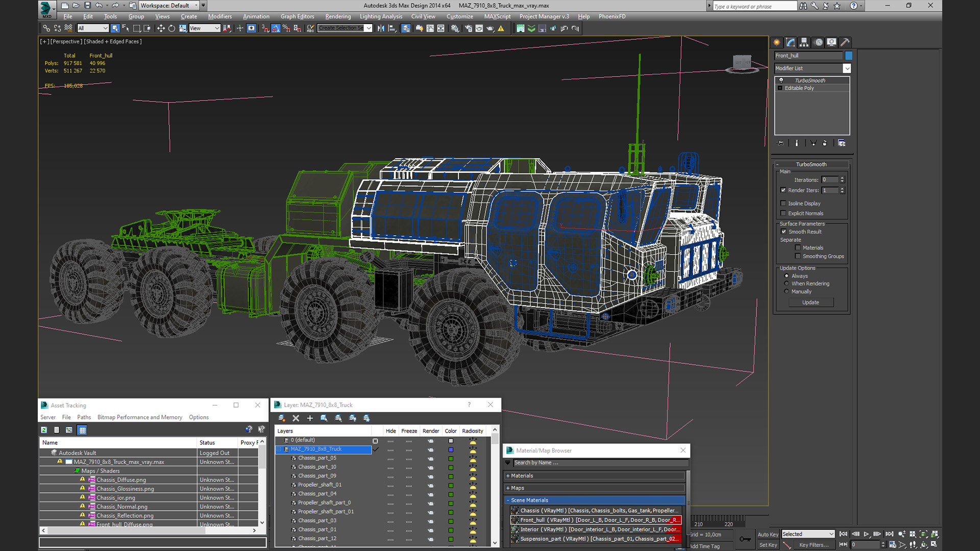Switch Asset Tracking to table view icon
Screen dimensions: 980x551
tap(82, 430)
